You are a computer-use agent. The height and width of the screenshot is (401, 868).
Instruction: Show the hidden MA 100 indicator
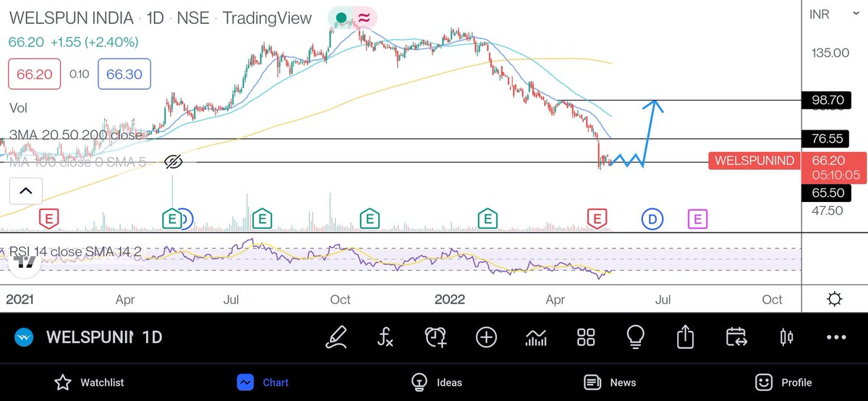(x=173, y=162)
